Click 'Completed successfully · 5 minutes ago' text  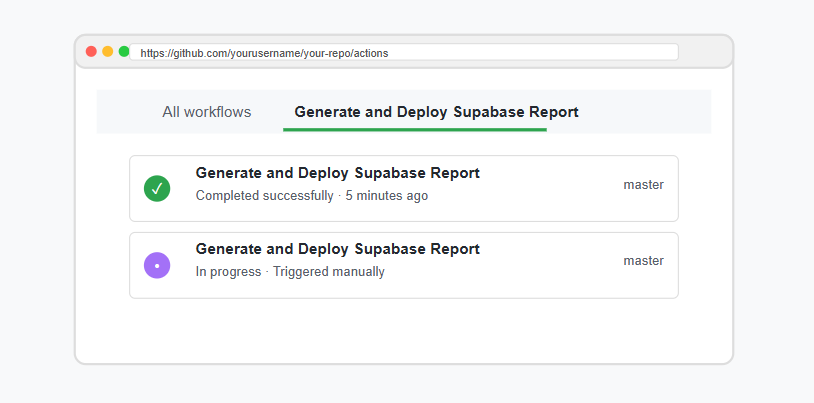(311, 196)
